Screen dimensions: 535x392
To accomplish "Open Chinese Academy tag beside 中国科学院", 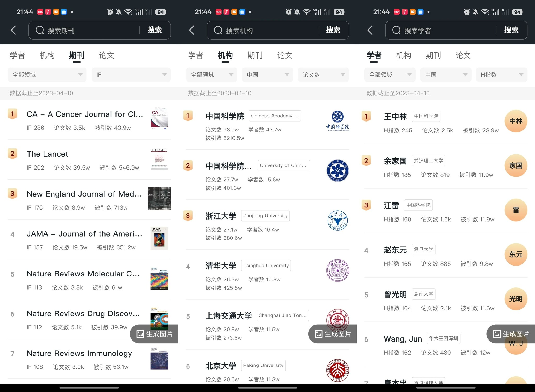I will 275,116.
